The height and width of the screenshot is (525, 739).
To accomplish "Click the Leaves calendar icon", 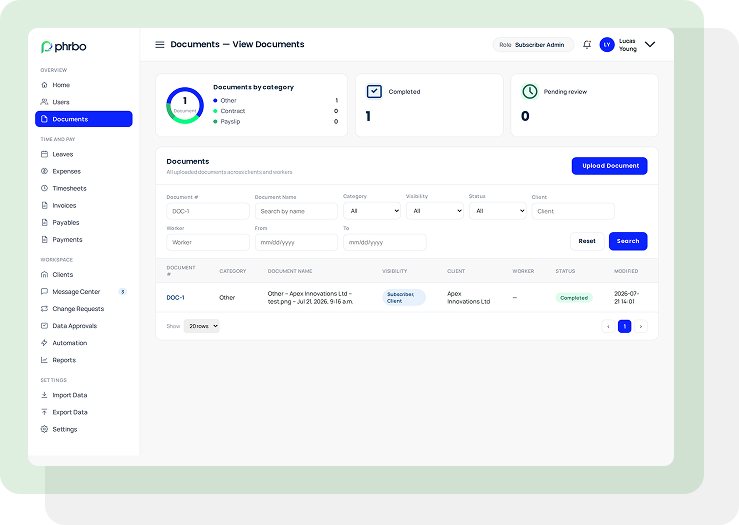I will click(44, 154).
